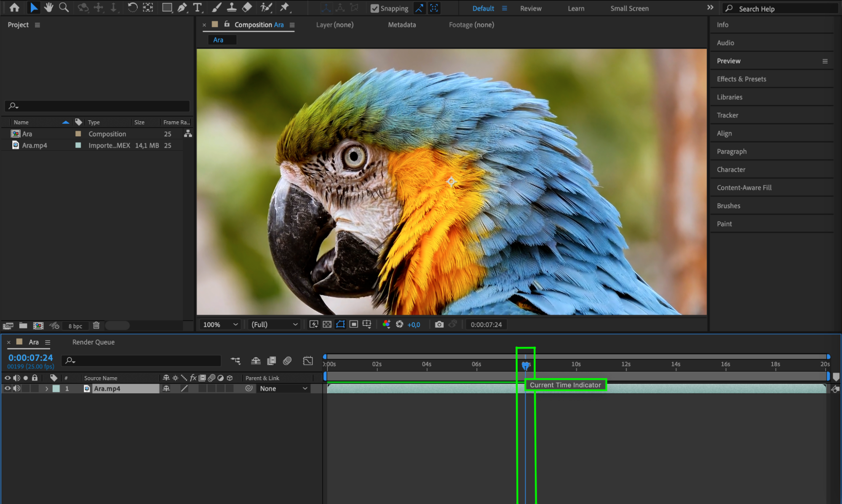Uncheck the Snapping checkbox
This screenshot has width=842, height=504.
[x=374, y=8]
